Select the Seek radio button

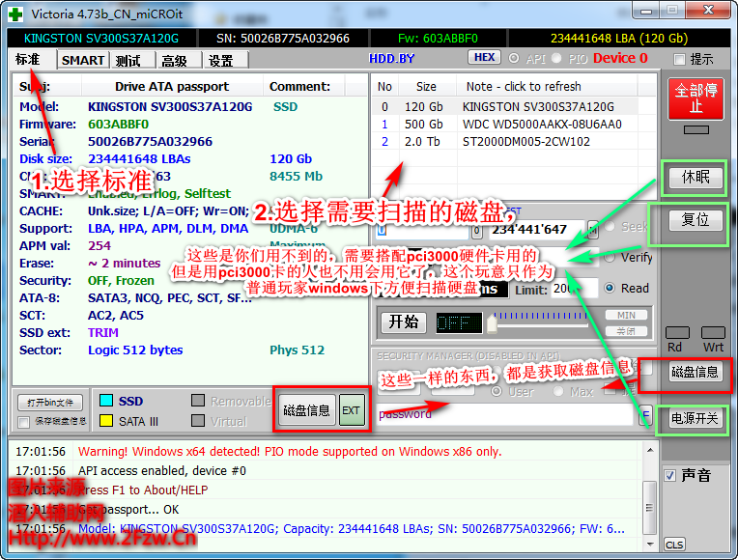[x=610, y=227]
